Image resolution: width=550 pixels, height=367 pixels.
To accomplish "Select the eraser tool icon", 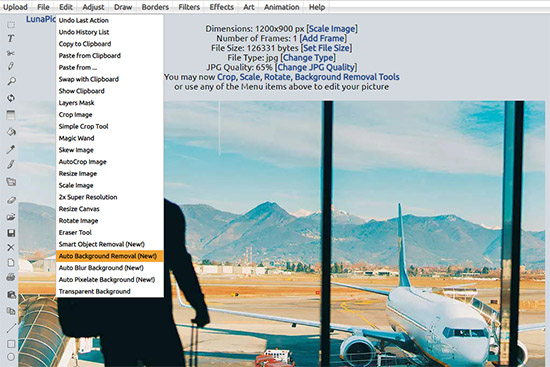I will (x=11, y=200).
